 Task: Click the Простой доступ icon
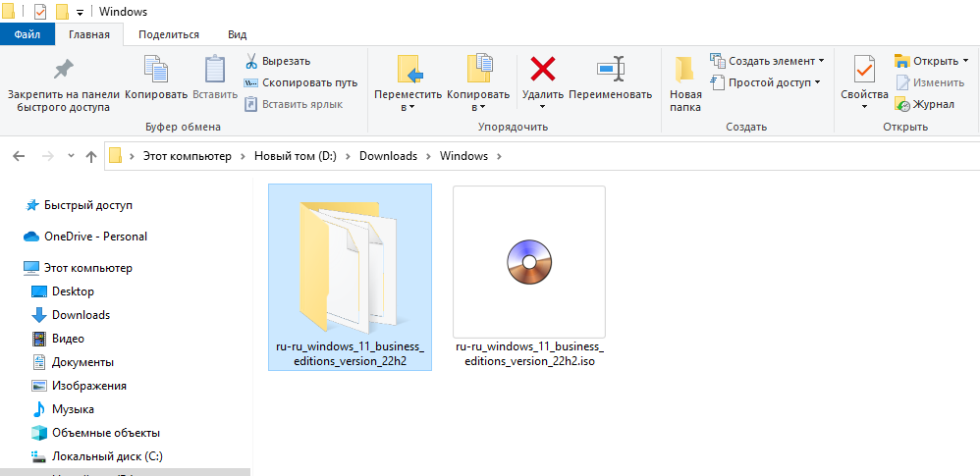pyautogui.click(x=718, y=81)
